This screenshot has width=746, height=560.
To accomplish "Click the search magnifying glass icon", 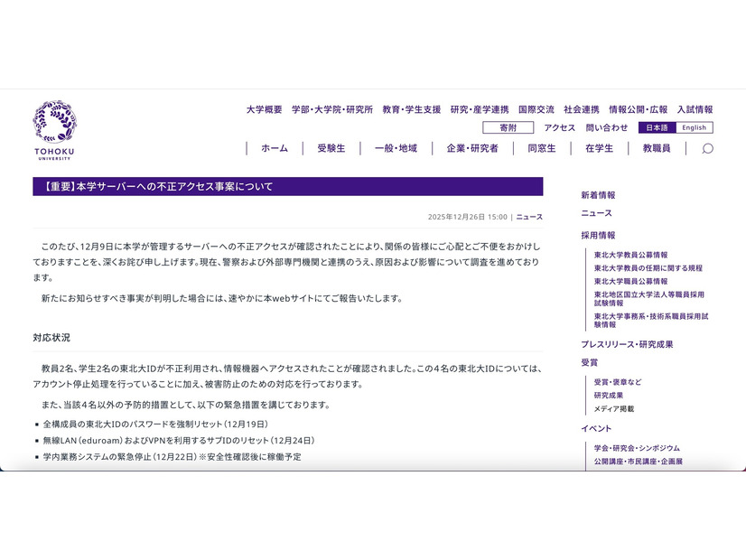I will pyautogui.click(x=708, y=148).
